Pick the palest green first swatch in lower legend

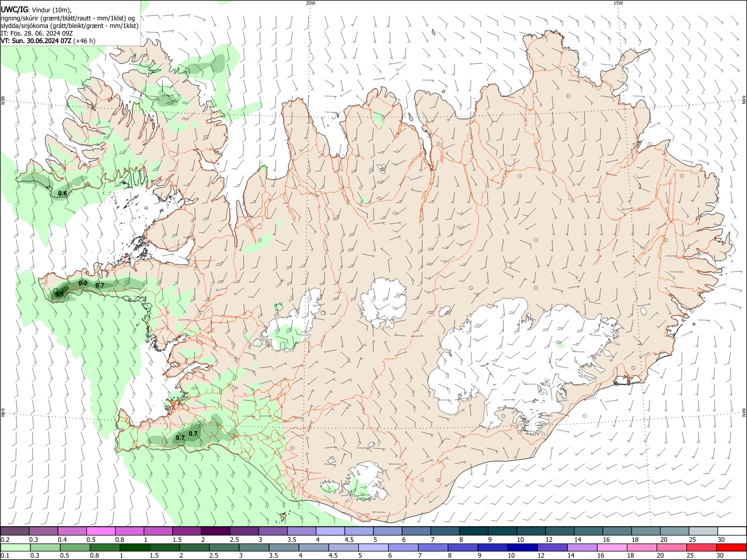coord(15,547)
